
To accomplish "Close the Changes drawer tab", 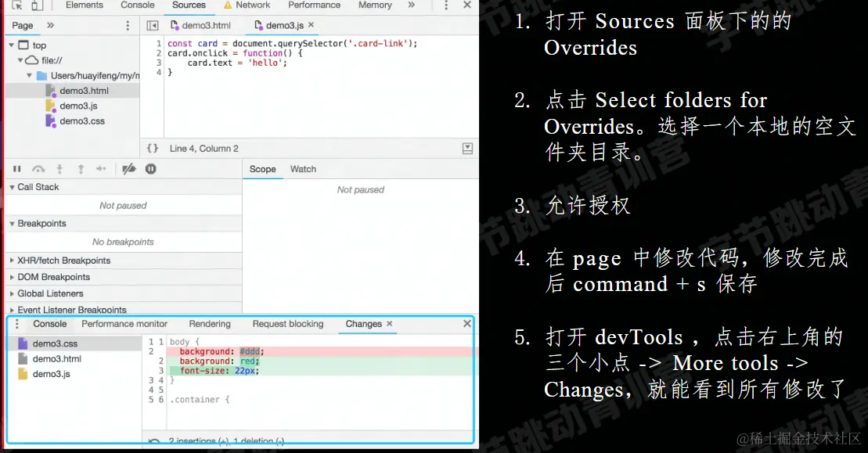I will [389, 324].
